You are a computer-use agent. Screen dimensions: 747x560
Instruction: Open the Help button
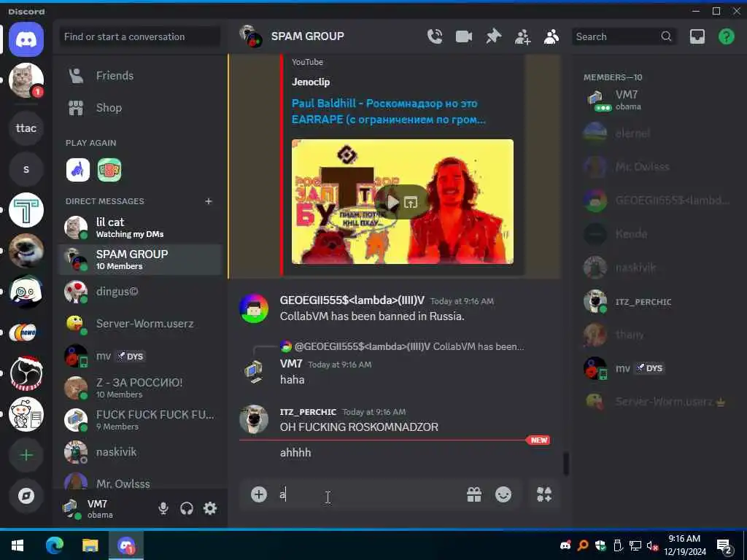click(726, 36)
